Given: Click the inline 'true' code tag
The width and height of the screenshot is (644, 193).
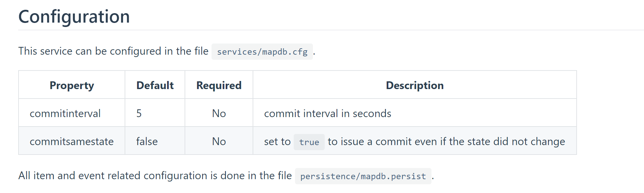Looking at the screenshot, I should pyautogui.click(x=309, y=142).
